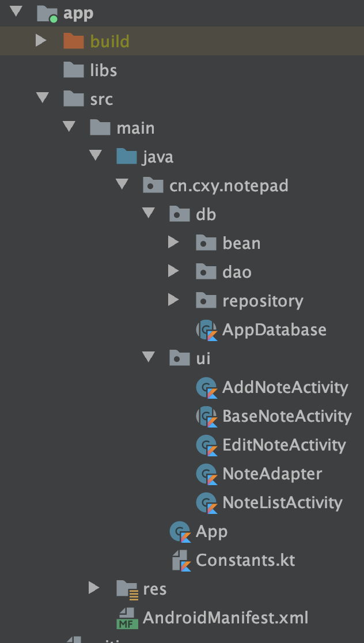The height and width of the screenshot is (643, 364).
Task: Expand the bean package
Action: (173, 243)
